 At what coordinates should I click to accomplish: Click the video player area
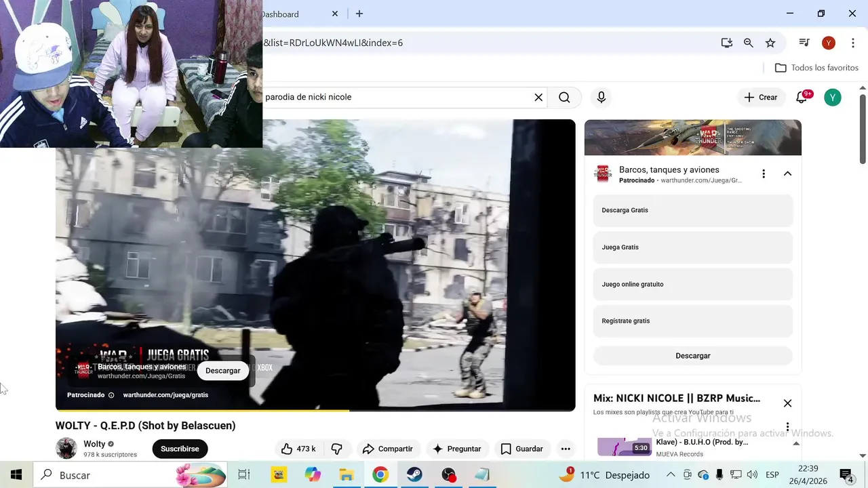(x=315, y=264)
